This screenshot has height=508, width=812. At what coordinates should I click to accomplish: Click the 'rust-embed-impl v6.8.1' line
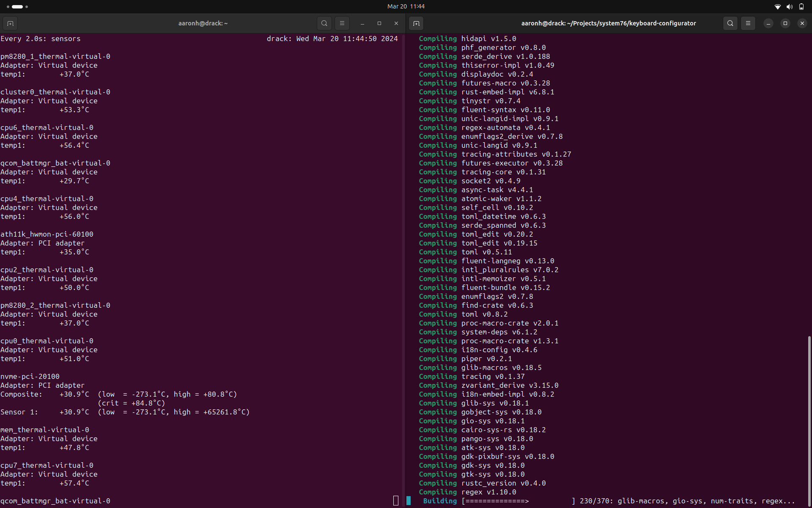[x=487, y=92]
